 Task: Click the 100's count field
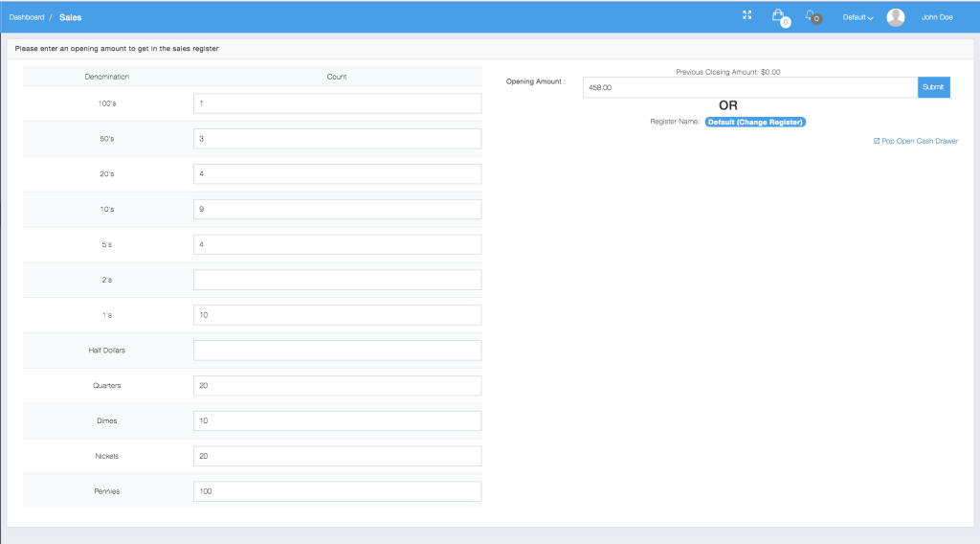pos(337,103)
